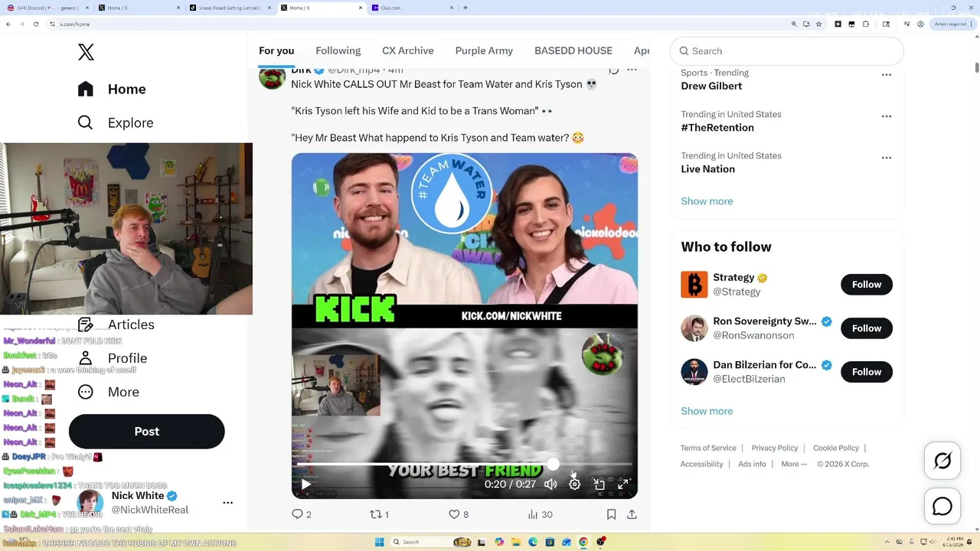Click the page vertical scrollbar
The image size is (980, 551).
tap(976, 67)
